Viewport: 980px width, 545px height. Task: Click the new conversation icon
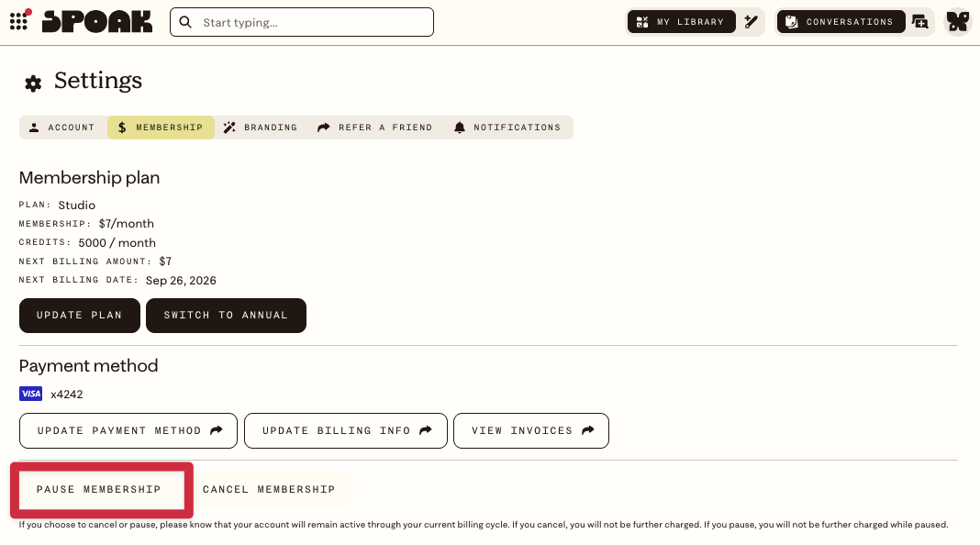tap(919, 22)
